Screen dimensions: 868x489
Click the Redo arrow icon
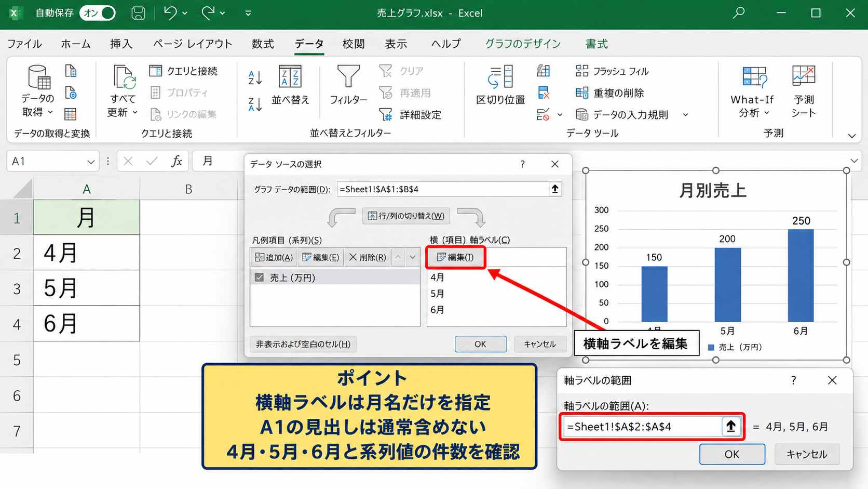pos(208,13)
